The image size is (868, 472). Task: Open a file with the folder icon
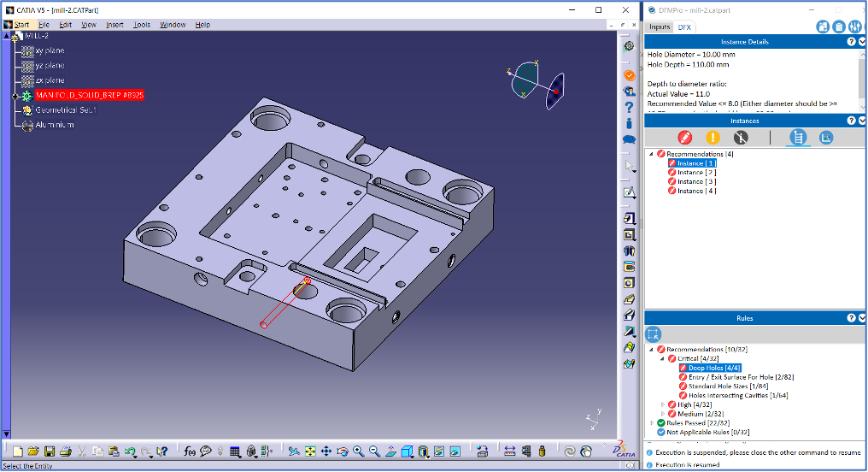tap(33, 451)
